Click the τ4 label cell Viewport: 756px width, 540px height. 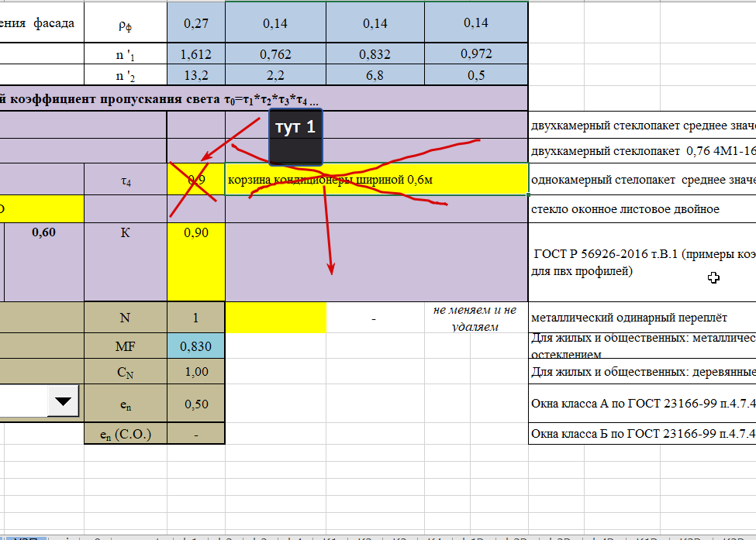tap(126, 180)
